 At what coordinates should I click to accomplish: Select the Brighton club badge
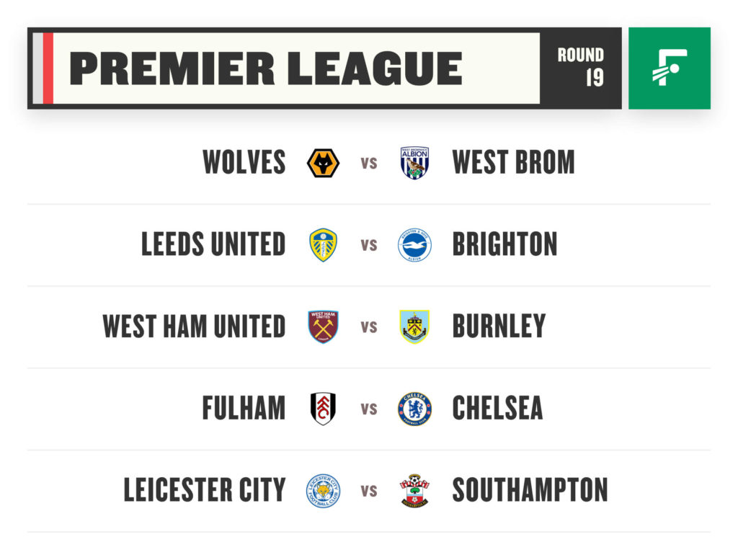point(414,245)
